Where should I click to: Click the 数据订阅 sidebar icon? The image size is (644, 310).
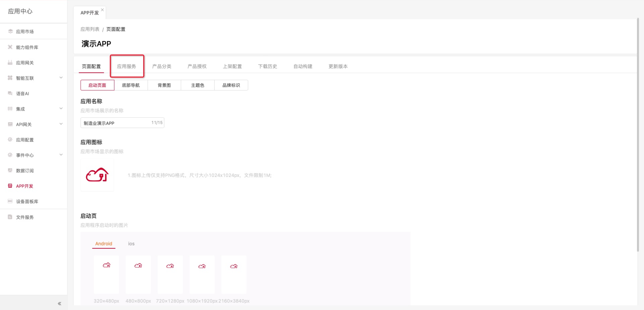tap(10, 170)
